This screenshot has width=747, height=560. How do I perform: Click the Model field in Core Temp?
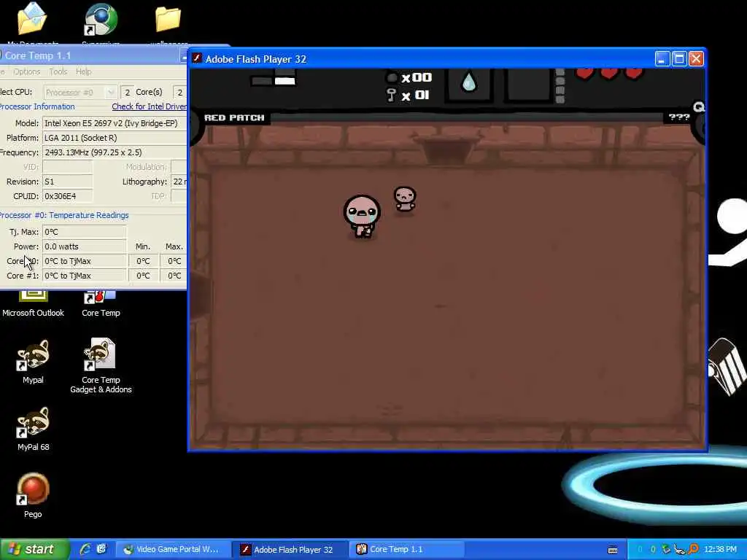[115, 123]
